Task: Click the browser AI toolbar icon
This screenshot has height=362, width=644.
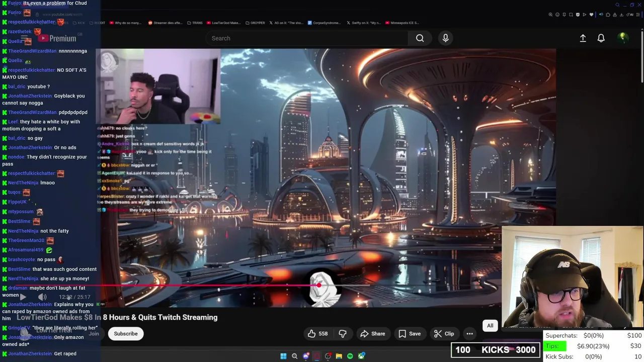Action: 631,15
